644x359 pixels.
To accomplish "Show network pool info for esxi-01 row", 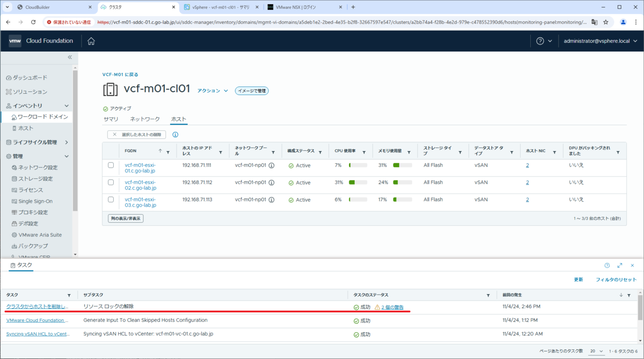I will click(272, 166).
